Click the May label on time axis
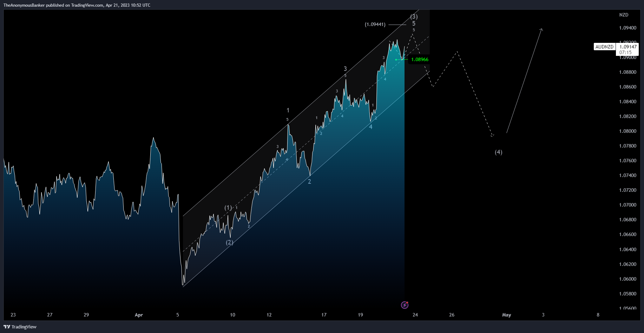This screenshot has width=644, height=333. [506, 315]
